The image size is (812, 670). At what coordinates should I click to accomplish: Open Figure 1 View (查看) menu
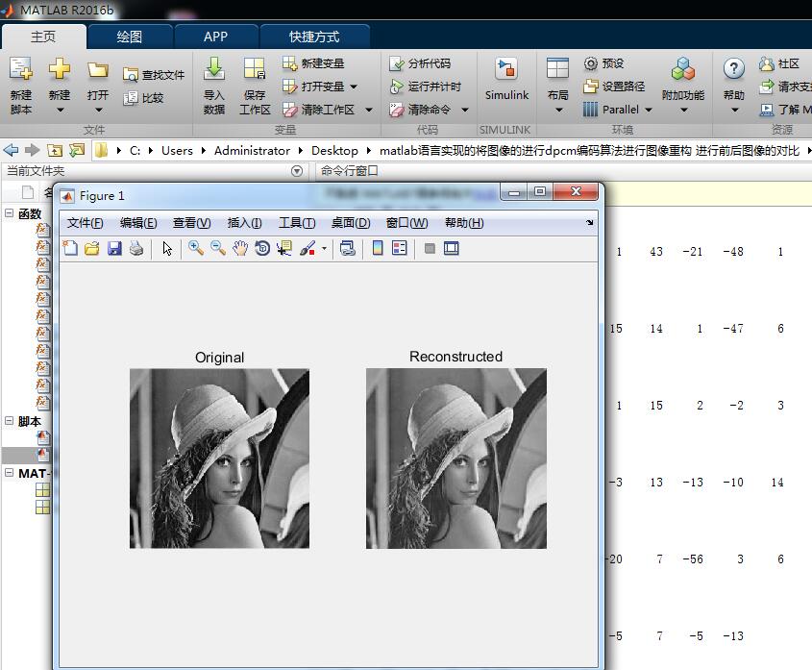coord(191,223)
